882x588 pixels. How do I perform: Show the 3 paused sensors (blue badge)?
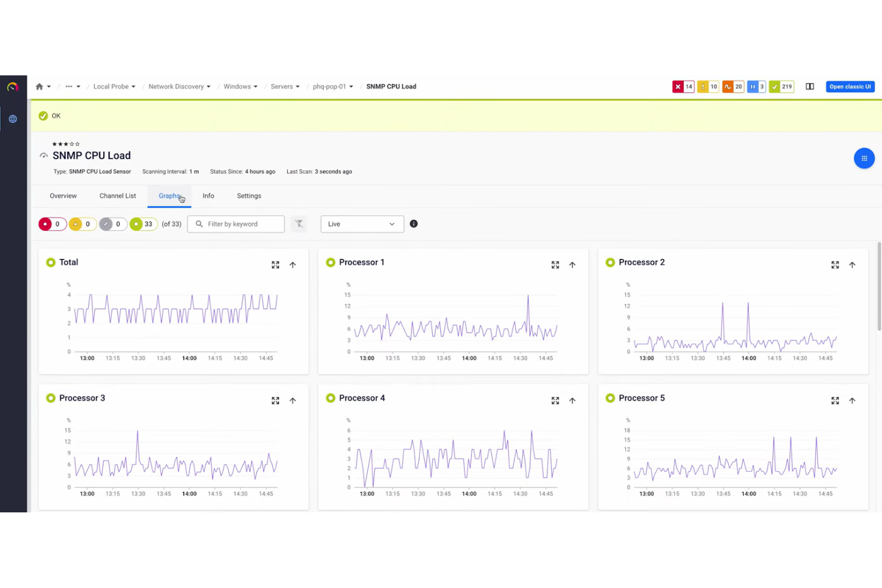(x=756, y=86)
